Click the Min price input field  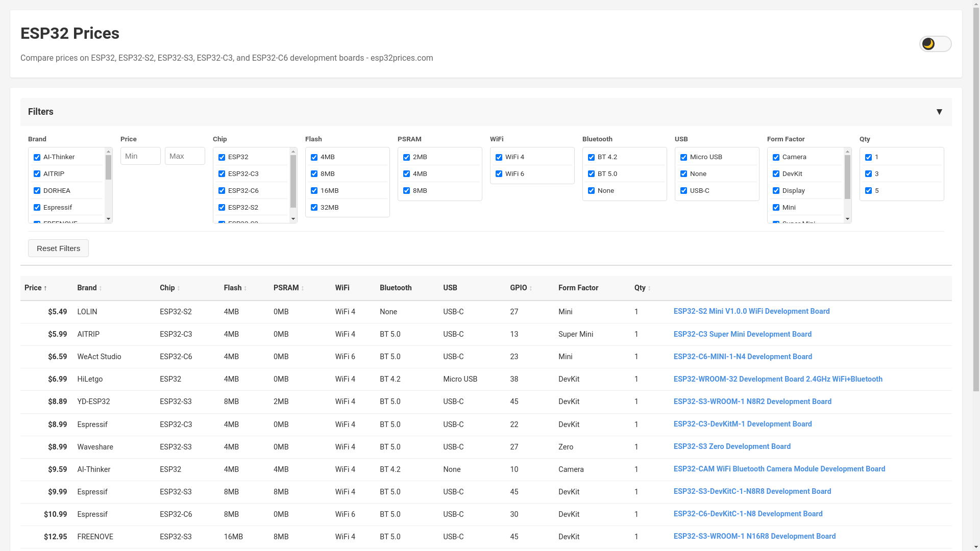tap(140, 156)
